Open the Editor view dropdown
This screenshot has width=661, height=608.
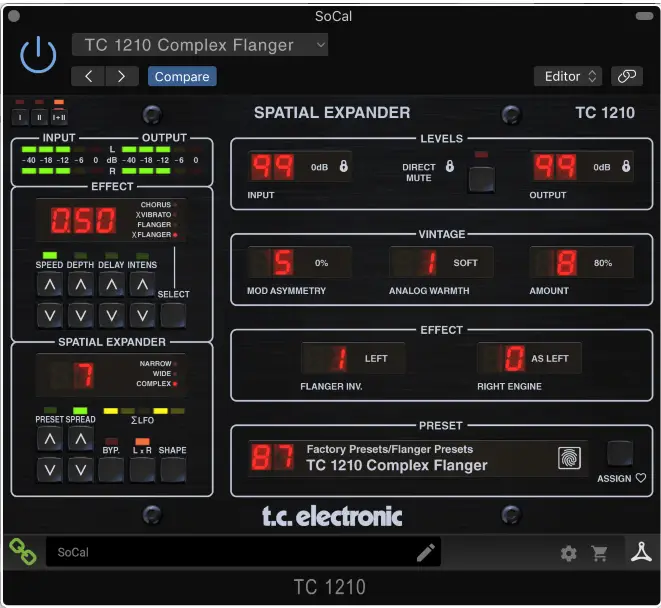click(x=567, y=76)
